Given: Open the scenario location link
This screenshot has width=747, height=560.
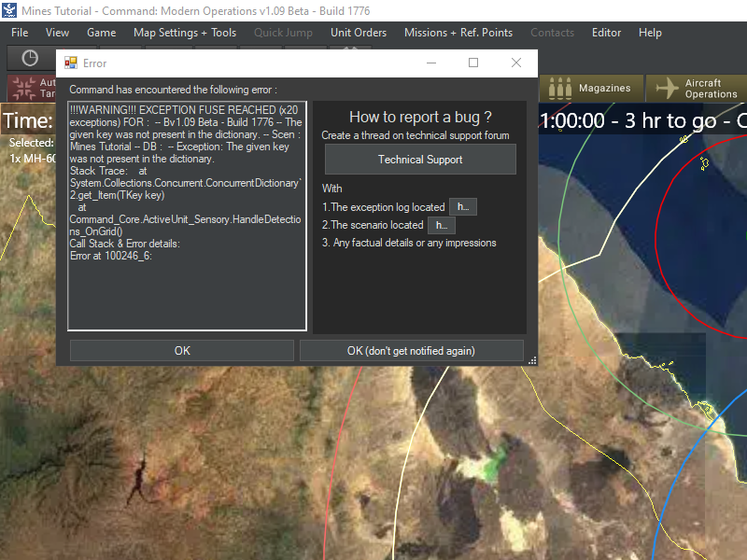Looking at the screenshot, I should pyautogui.click(x=440, y=225).
